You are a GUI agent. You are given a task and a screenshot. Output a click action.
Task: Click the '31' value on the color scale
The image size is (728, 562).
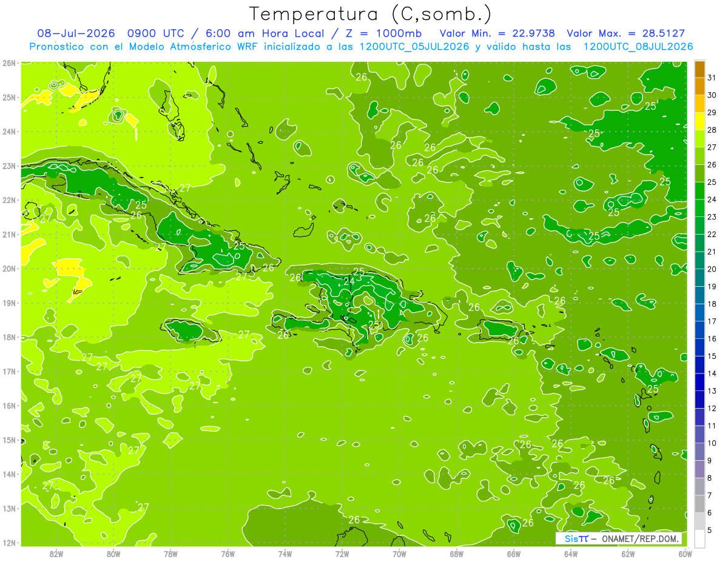click(x=712, y=78)
